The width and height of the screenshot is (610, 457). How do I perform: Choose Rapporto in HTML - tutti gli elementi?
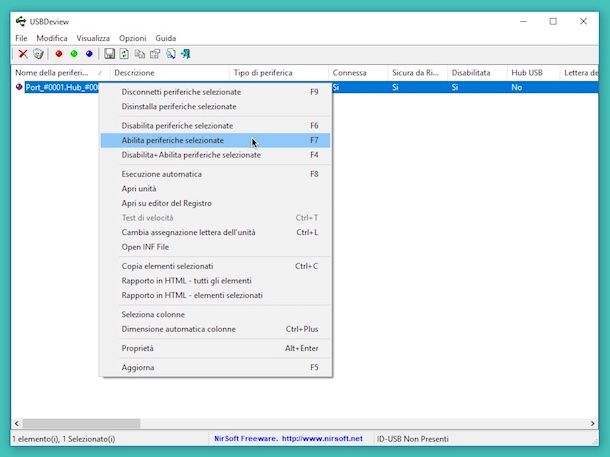tap(216, 281)
